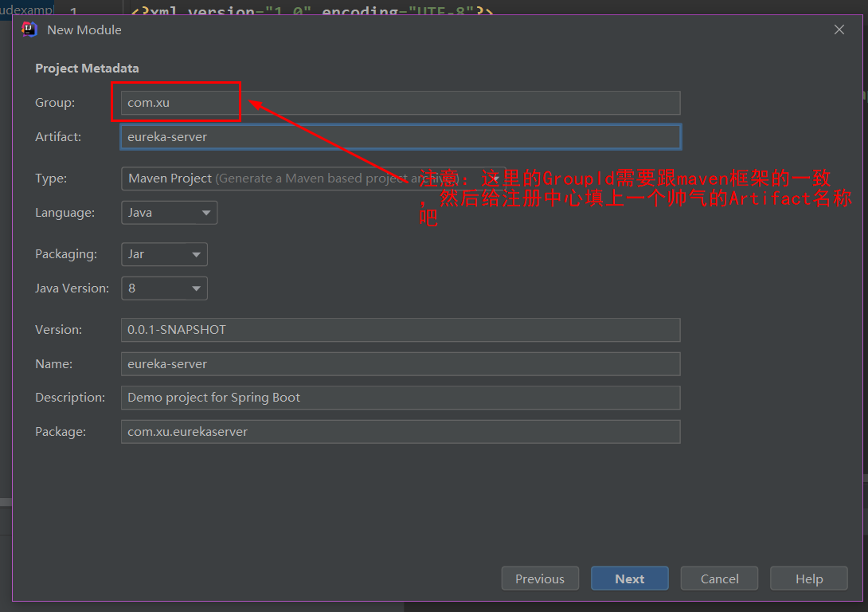The height and width of the screenshot is (612, 868).
Task: Go back with the Previous button
Action: pos(540,579)
